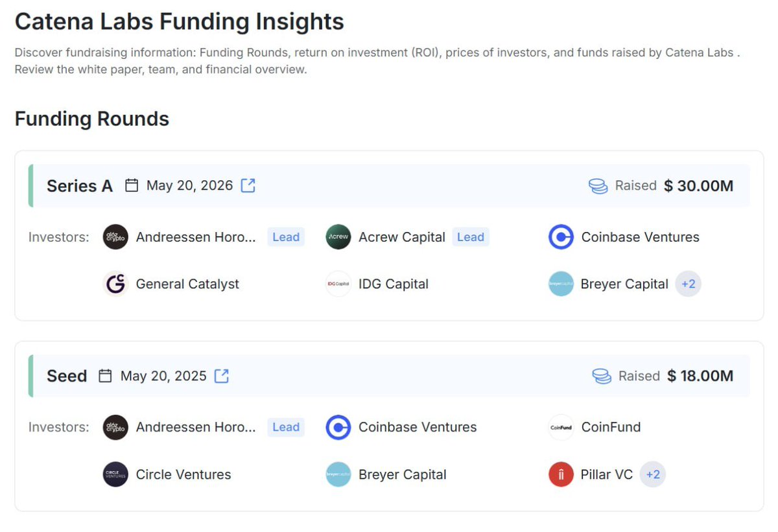Click the Funding Rounds heading
Image resolution: width=778 pixels, height=532 pixels.
92,119
